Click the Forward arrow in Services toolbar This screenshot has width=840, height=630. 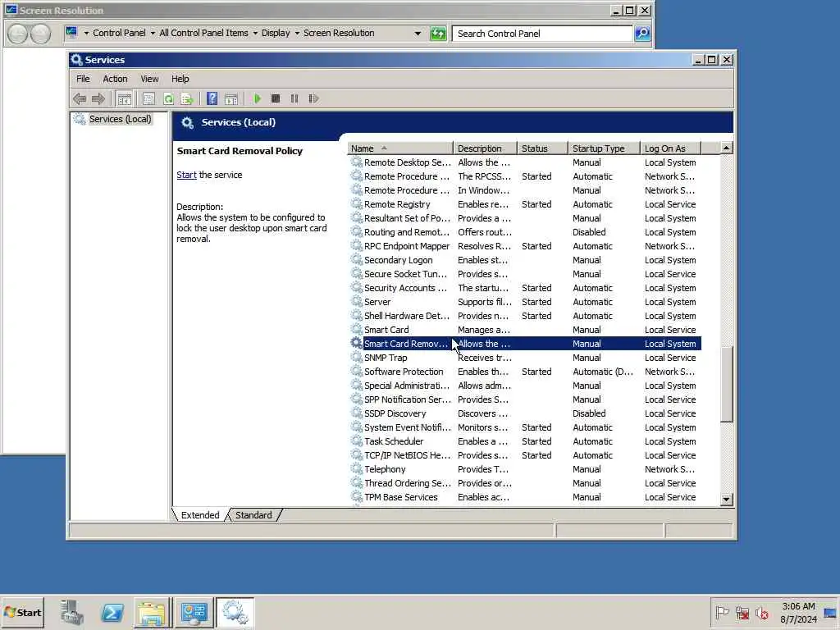point(98,98)
